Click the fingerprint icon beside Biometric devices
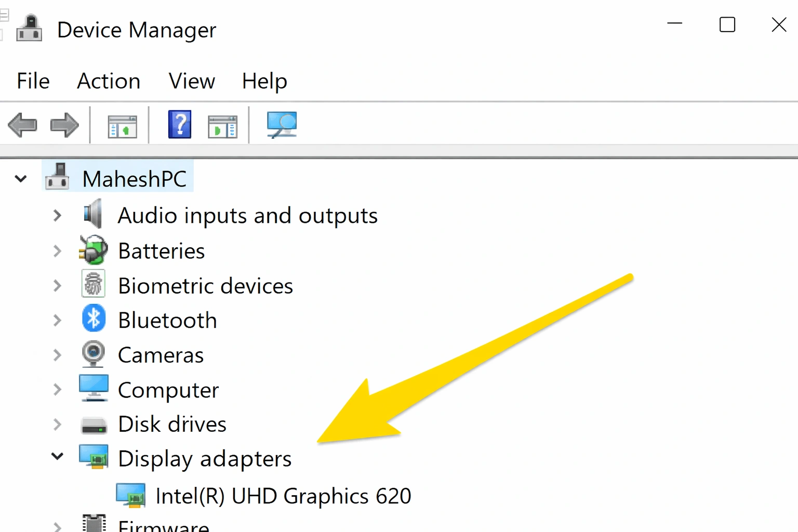This screenshot has height=532, width=798. point(93,285)
